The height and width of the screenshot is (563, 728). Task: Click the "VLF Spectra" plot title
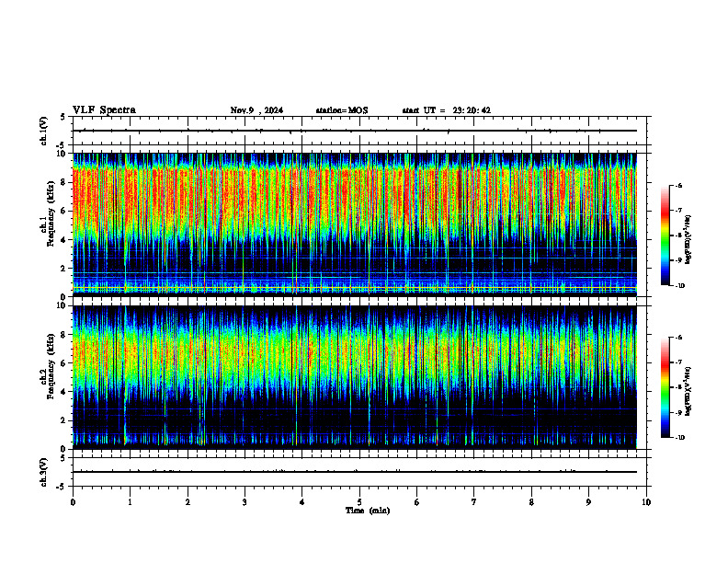[104, 110]
